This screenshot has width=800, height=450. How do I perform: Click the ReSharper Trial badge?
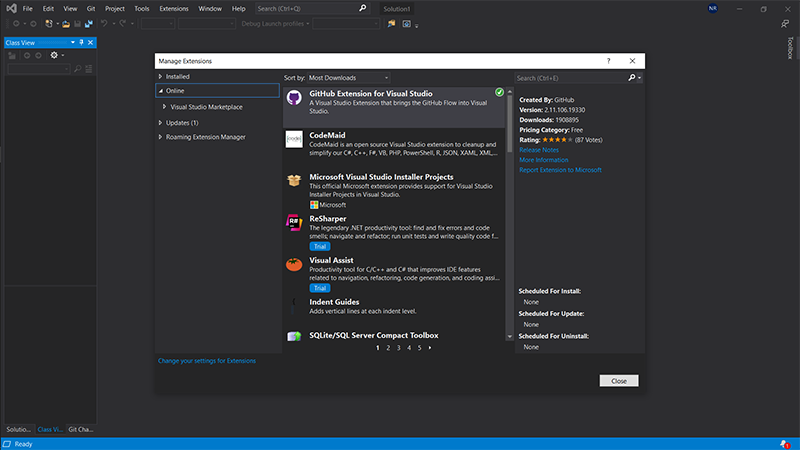[x=319, y=246]
